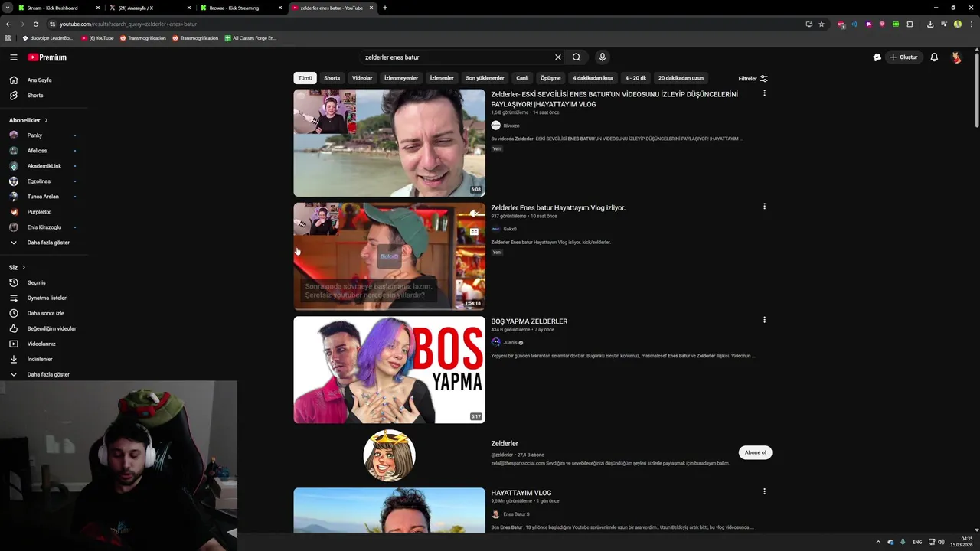
Task: Show hidden system tray icons
Action: click(878, 542)
